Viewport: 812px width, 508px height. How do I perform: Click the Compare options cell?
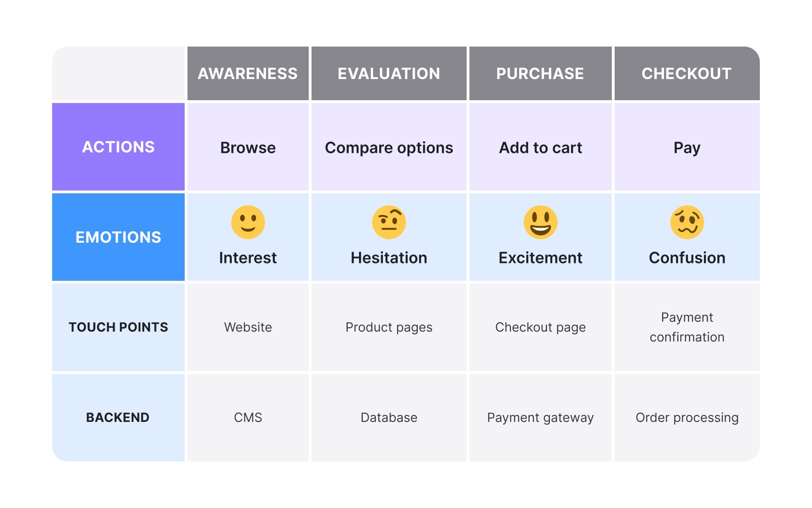pyautogui.click(x=389, y=148)
